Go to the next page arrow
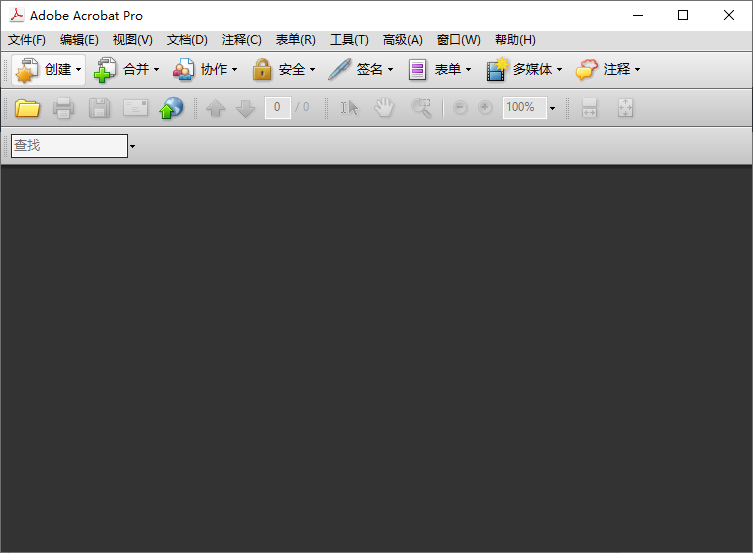The image size is (753, 553). 245,108
